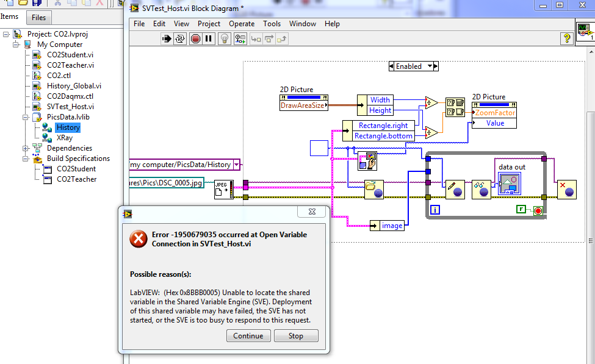
Task: Click the DrawAreaSize property
Action: coord(303,105)
